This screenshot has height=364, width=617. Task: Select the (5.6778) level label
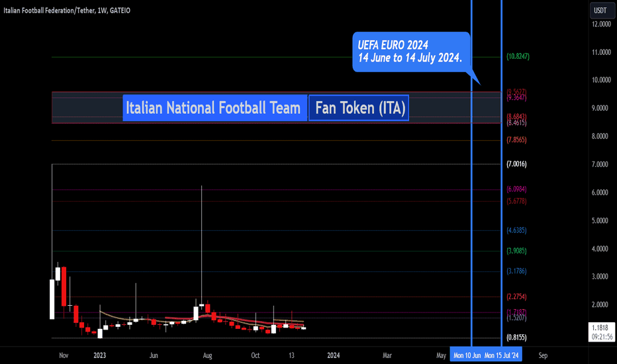pos(516,201)
